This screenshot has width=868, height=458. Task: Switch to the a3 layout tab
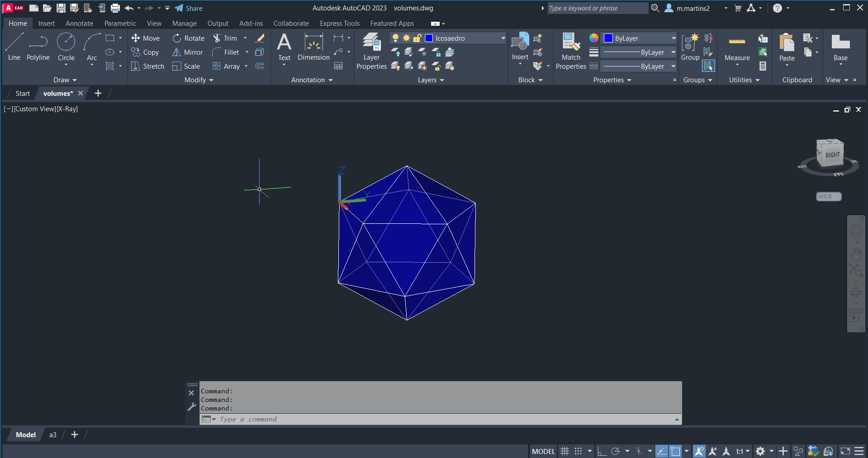[x=53, y=435]
